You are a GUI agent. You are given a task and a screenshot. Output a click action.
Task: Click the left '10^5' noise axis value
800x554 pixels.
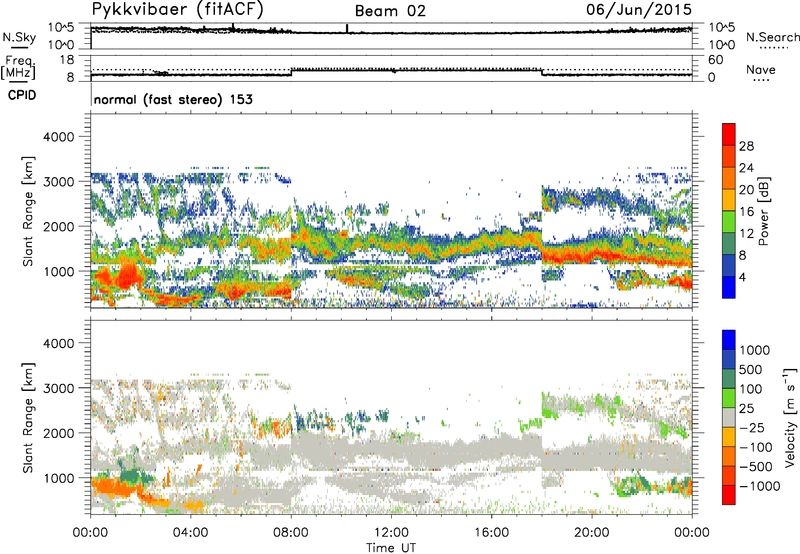tap(61, 28)
